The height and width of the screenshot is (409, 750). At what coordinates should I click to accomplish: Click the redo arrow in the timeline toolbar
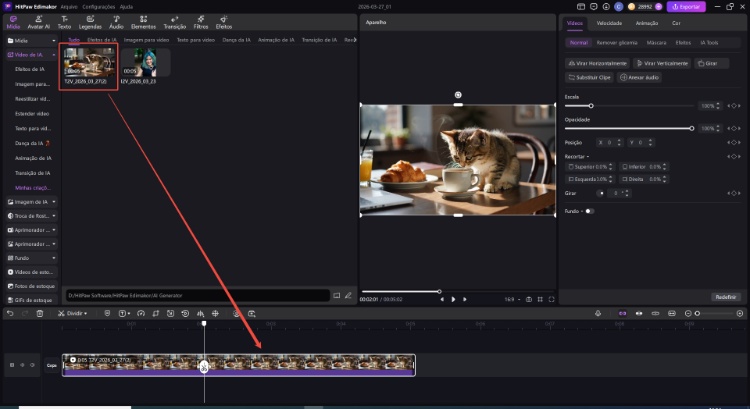coord(25,313)
